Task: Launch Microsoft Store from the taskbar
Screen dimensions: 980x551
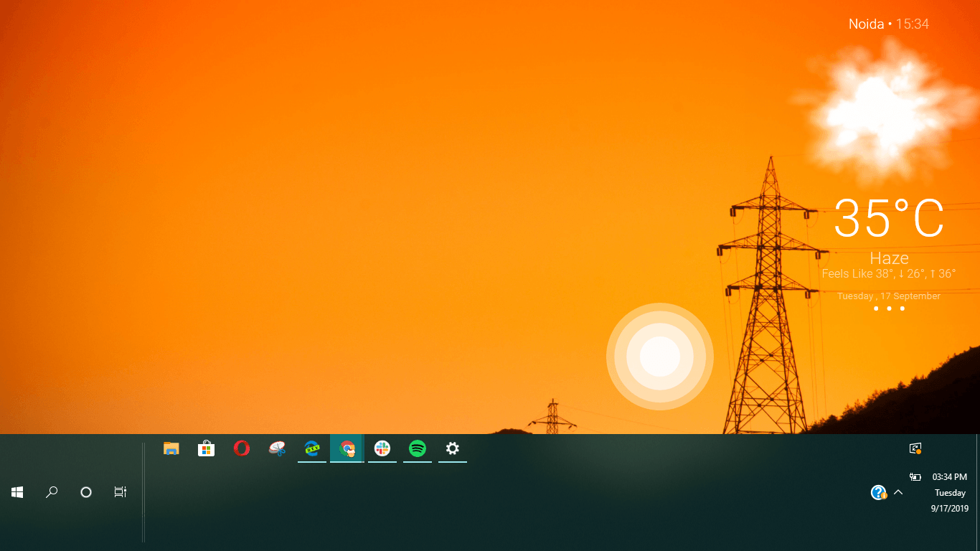Action: coord(207,449)
